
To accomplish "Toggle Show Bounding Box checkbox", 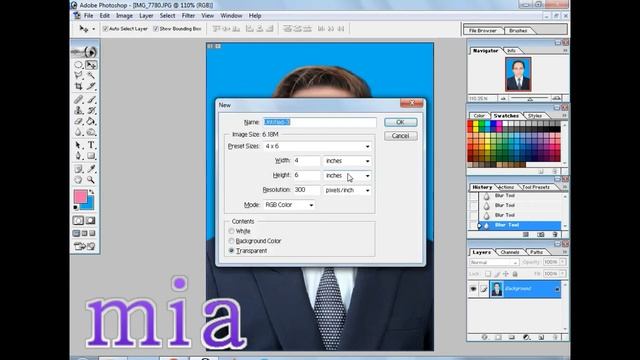I will [156, 29].
